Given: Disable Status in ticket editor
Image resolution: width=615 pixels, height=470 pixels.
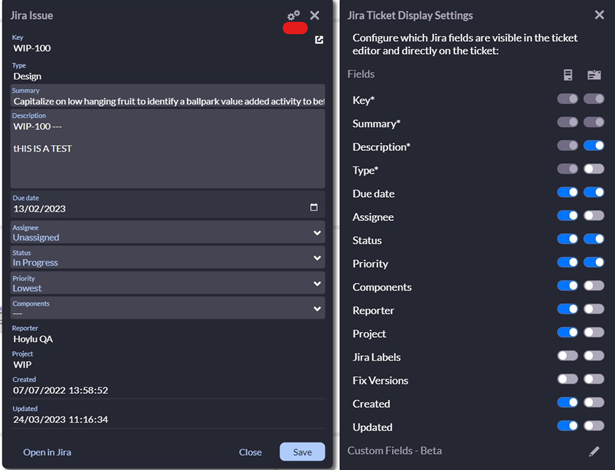Looking at the screenshot, I should pyautogui.click(x=567, y=239).
